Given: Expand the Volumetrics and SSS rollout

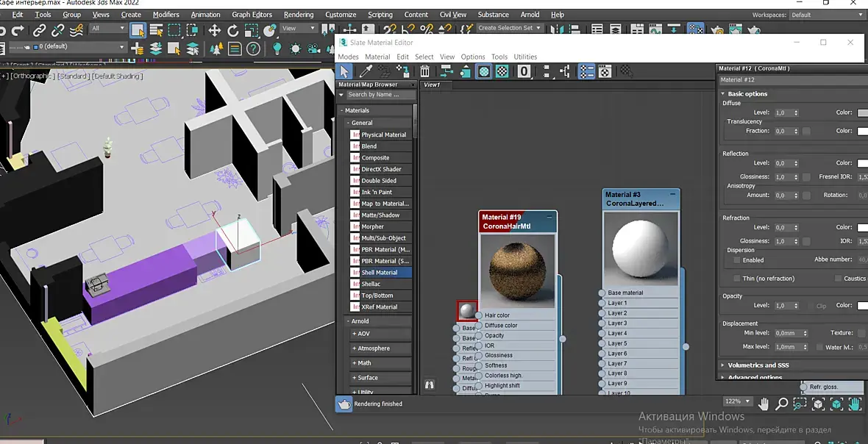Looking at the screenshot, I should pos(758,365).
